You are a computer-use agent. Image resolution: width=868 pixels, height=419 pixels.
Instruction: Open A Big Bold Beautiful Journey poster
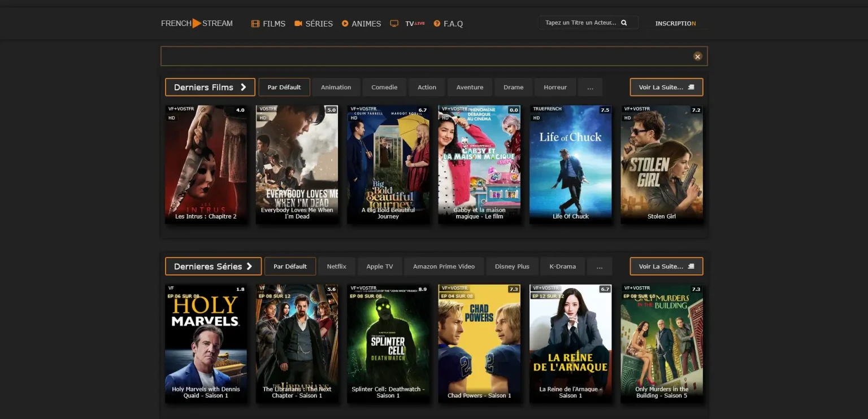tap(388, 164)
